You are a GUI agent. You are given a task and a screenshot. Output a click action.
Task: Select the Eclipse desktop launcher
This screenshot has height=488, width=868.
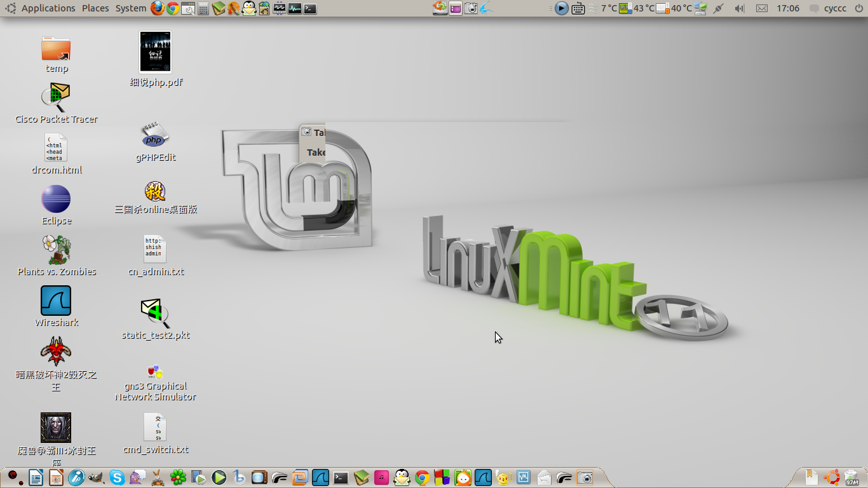coord(57,205)
